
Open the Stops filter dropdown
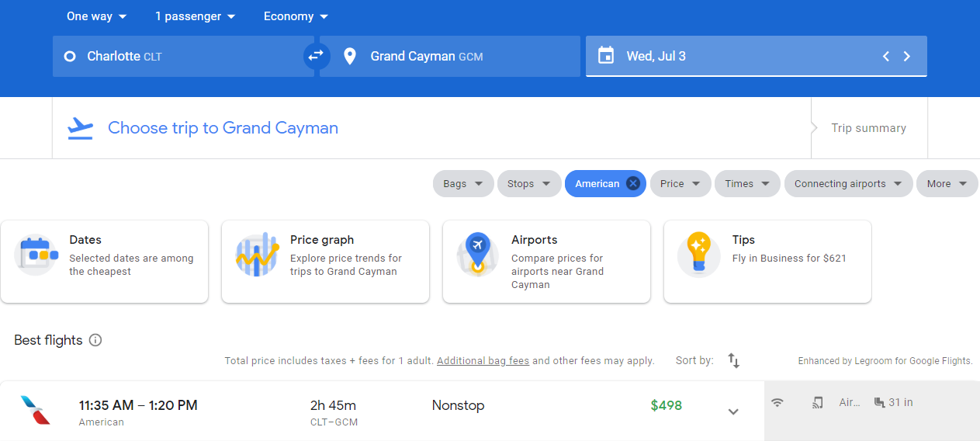(529, 184)
